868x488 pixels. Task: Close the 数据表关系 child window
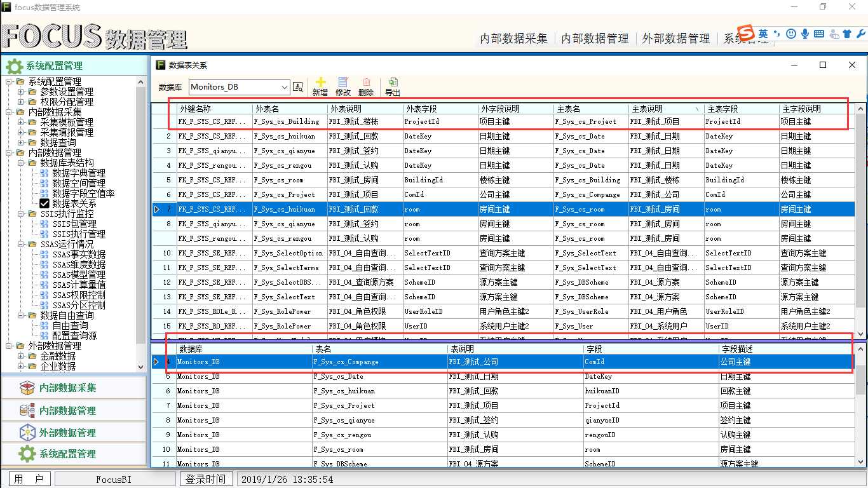pyautogui.click(x=852, y=65)
